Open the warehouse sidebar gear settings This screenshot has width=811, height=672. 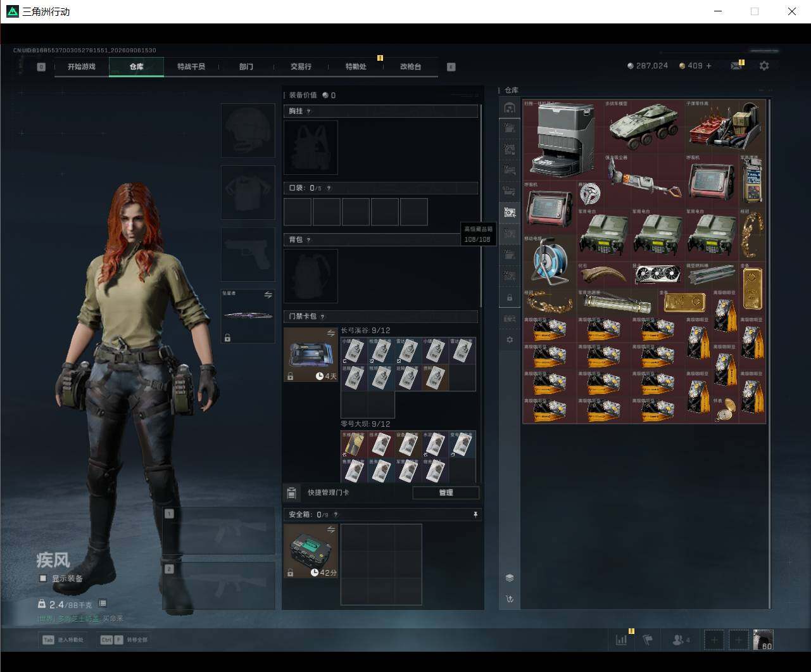510,340
